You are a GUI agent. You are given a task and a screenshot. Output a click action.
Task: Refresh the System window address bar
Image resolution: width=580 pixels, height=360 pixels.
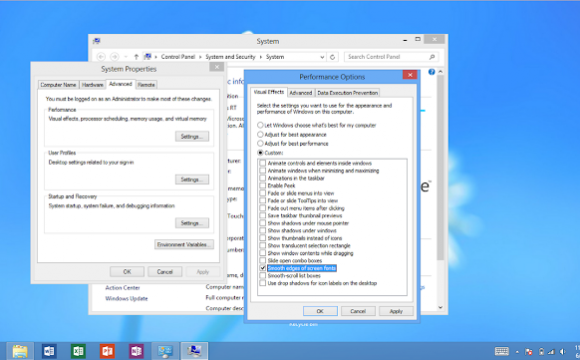(332, 57)
